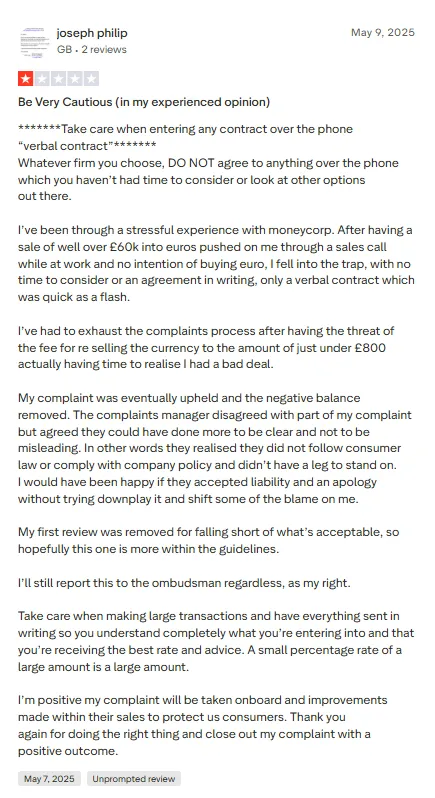Select the 'My complaint was eventually upheld' paragraph
The image size is (435, 798).
pos(215,448)
